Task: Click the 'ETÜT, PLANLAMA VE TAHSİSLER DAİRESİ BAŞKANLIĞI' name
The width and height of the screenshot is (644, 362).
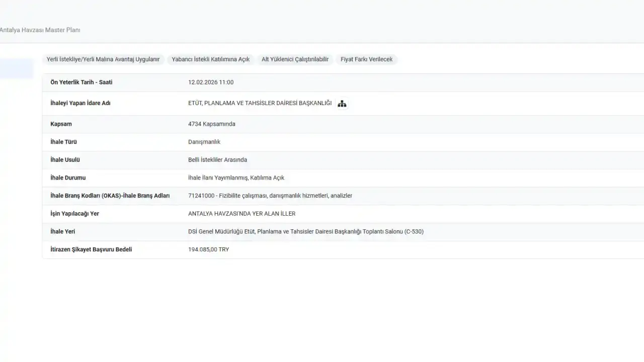Action: click(260, 103)
